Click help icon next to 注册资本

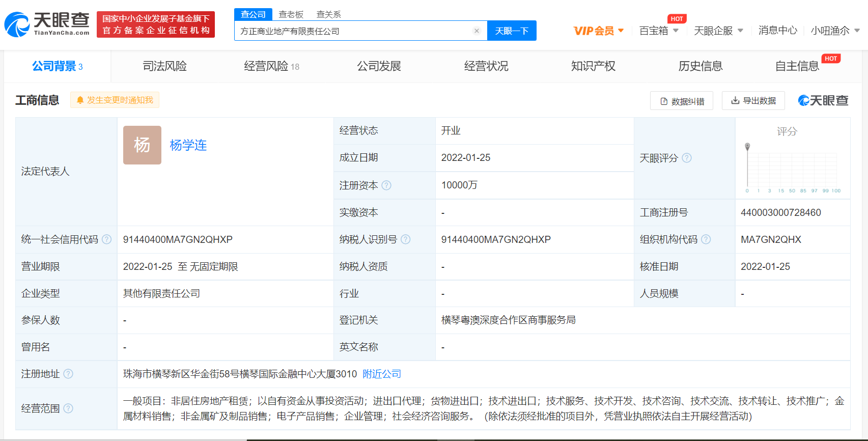click(x=386, y=185)
